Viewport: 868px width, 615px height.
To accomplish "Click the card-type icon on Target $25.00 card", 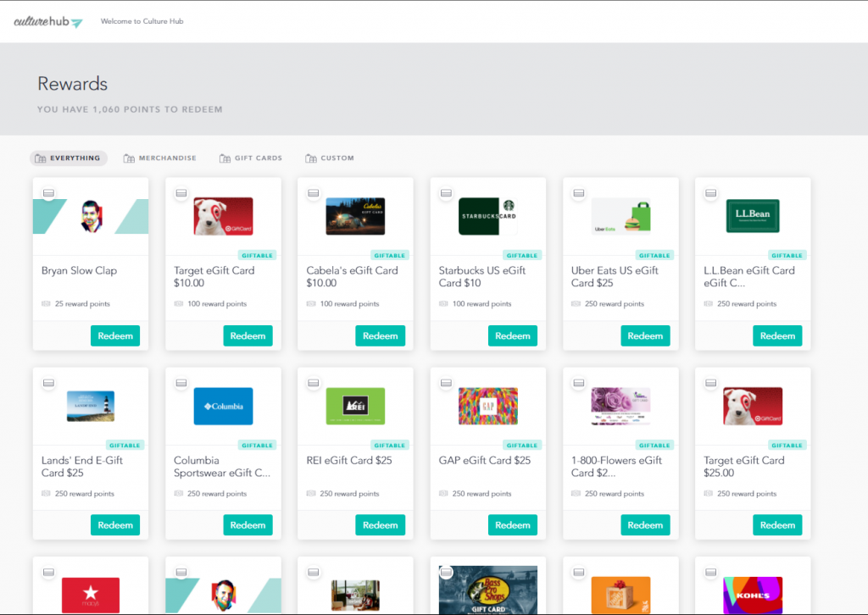I will [711, 383].
